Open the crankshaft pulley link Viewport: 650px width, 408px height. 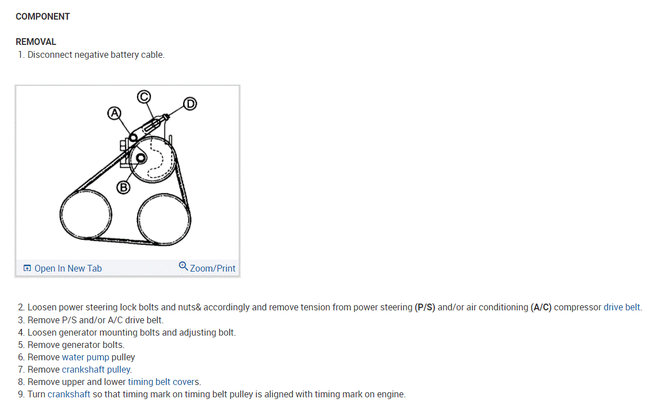click(96, 369)
